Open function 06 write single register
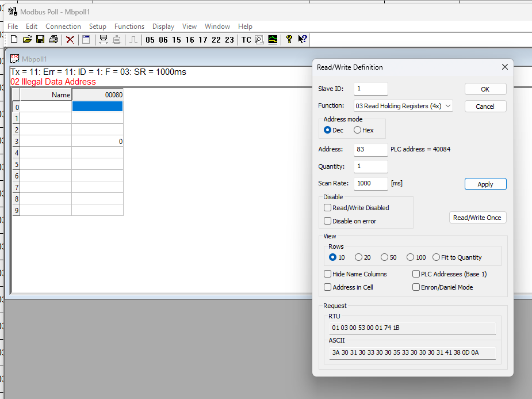 (163, 40)
